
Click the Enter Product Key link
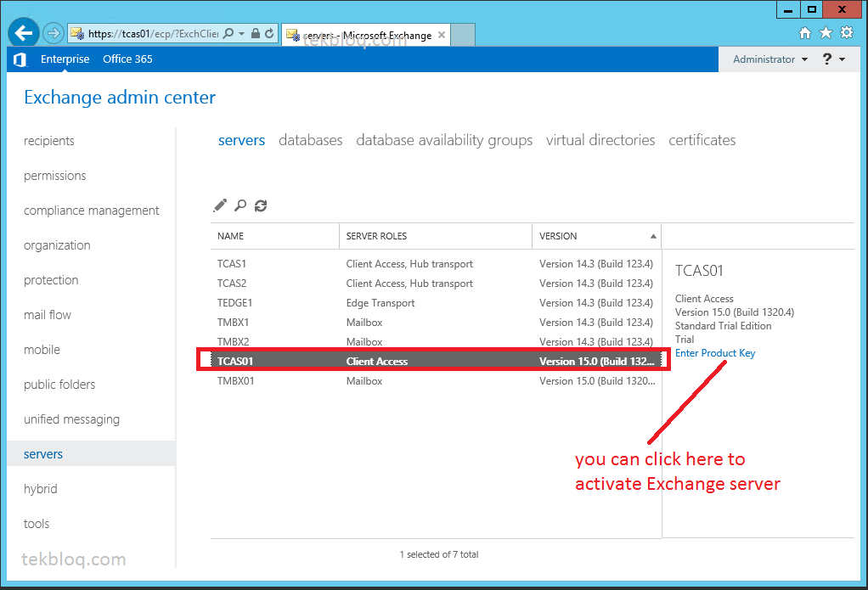[x=714, y=353]
